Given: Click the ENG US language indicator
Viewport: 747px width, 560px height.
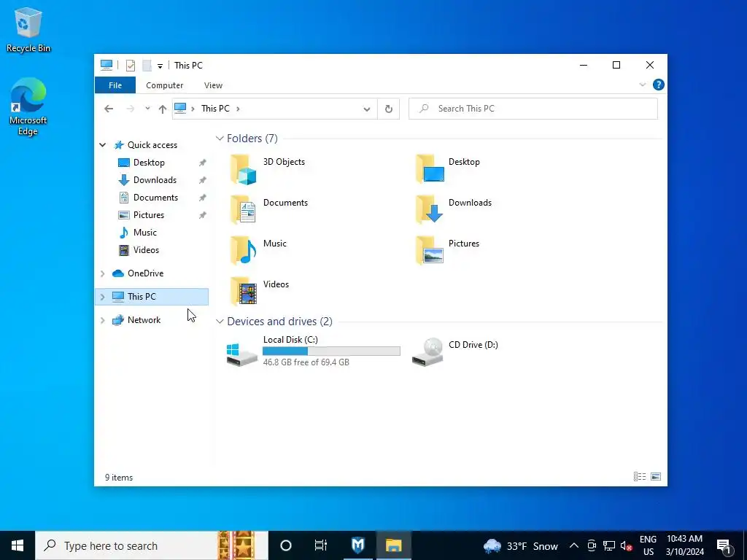Looking at the screenshot, I should (648, 545).
